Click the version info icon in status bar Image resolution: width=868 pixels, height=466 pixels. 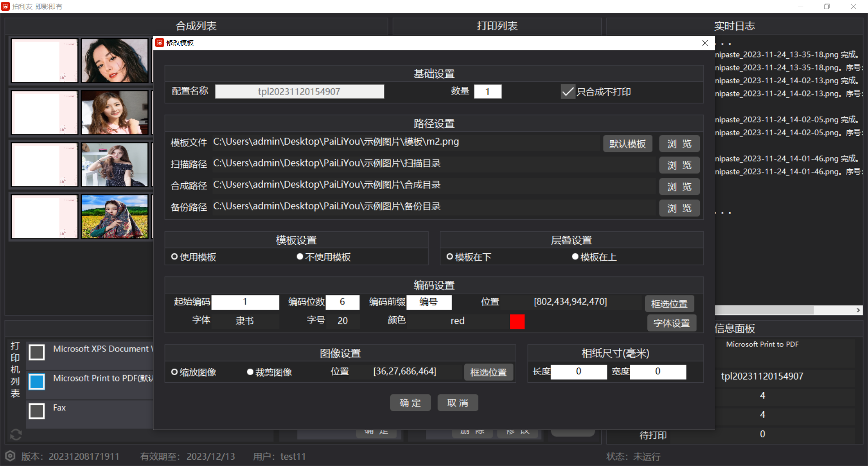coord(10,456)
